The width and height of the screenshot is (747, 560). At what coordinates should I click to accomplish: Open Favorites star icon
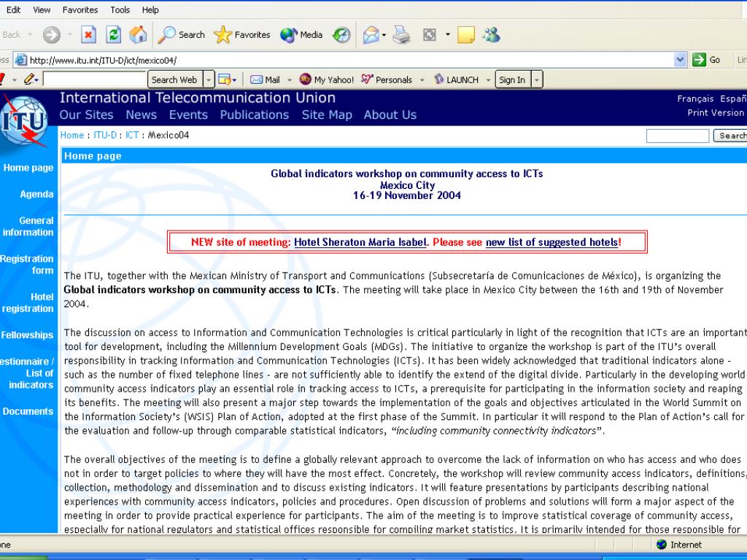pyautogui.click(x=242, y=35)
